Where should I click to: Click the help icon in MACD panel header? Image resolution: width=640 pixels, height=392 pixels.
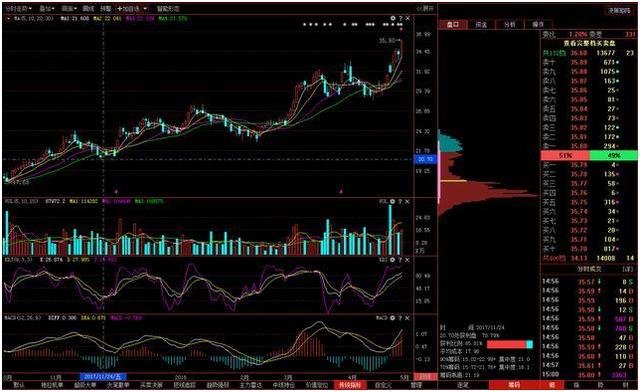click(400, 318)
